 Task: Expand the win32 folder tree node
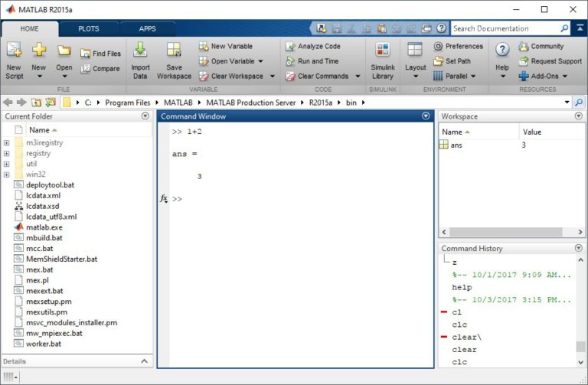(7, 175)
